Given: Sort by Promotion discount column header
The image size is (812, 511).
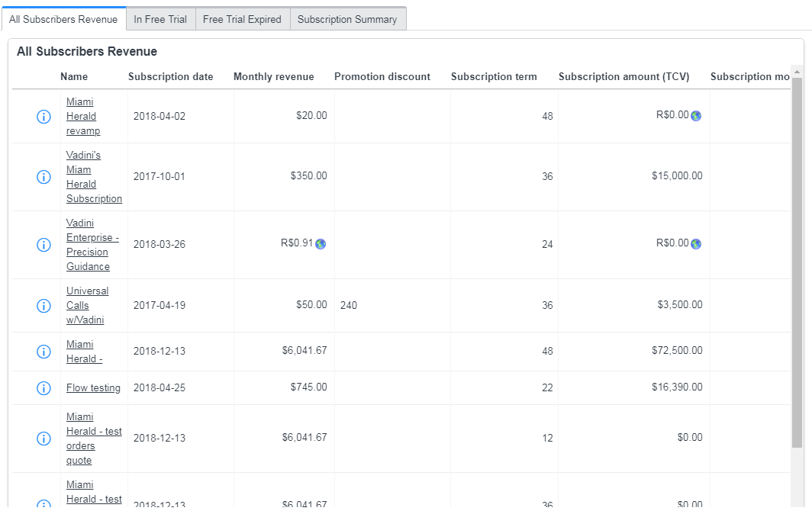Looking at the screenshot, I should click(x=382, y=76).
